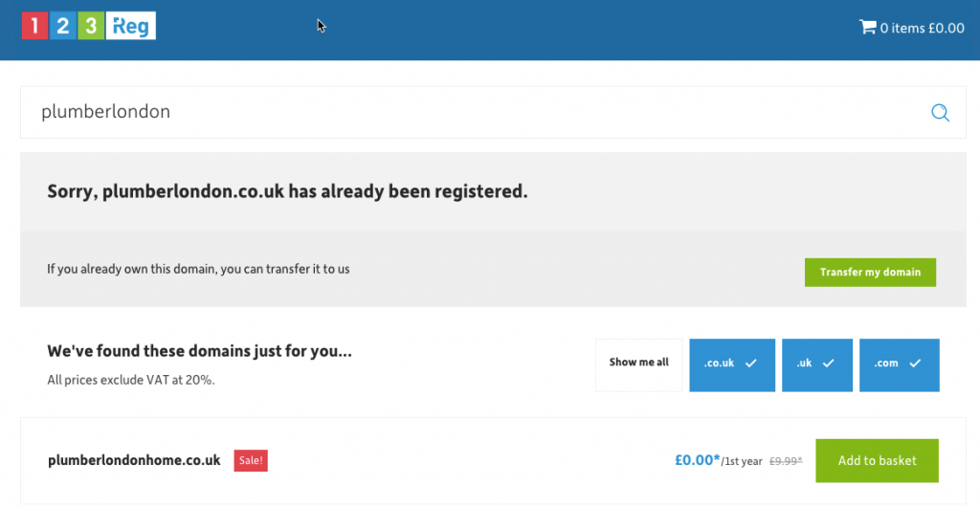980x507 pixels.
Task: Click the red Sale! badge
Action: (251, 461)
